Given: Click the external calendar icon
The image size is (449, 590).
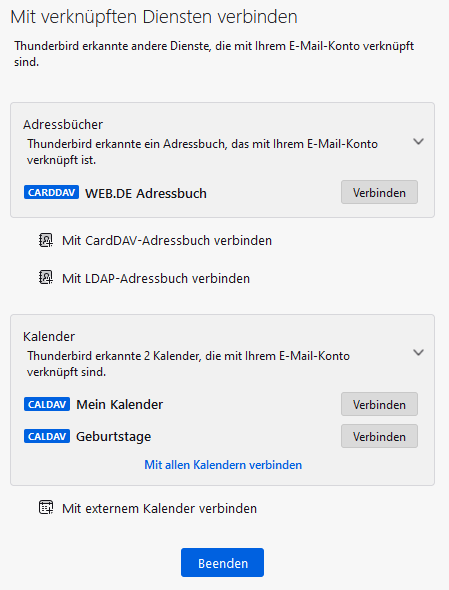Looking at the screenshot, I should 46,508.
